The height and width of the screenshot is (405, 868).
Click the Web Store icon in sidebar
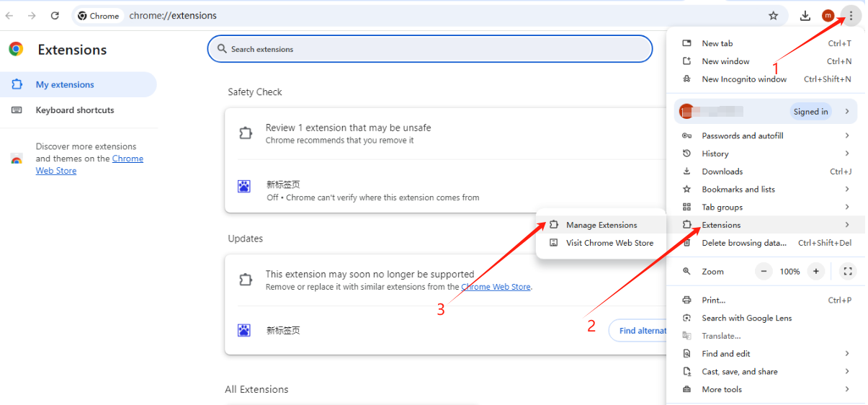pyautogui.click(x=16, y=159)
